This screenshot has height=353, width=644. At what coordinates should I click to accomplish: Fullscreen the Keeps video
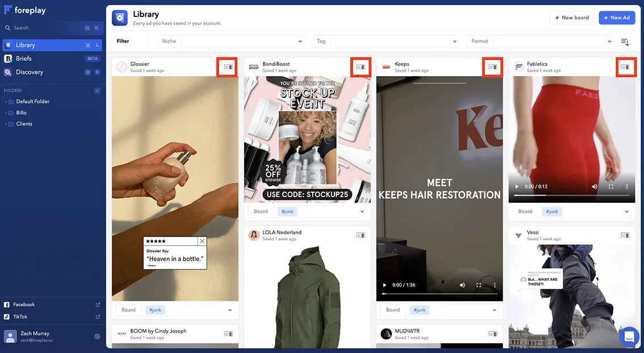pos(479,285)
